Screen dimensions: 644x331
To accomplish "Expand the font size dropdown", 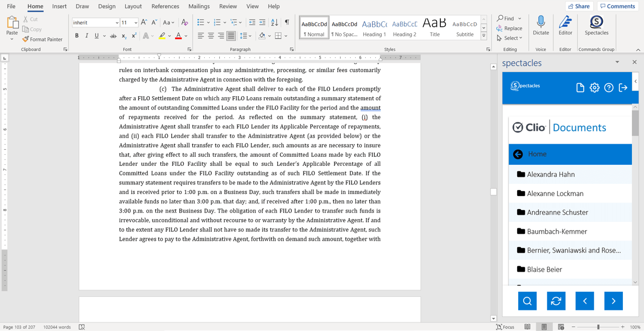I will coord(136,23).
